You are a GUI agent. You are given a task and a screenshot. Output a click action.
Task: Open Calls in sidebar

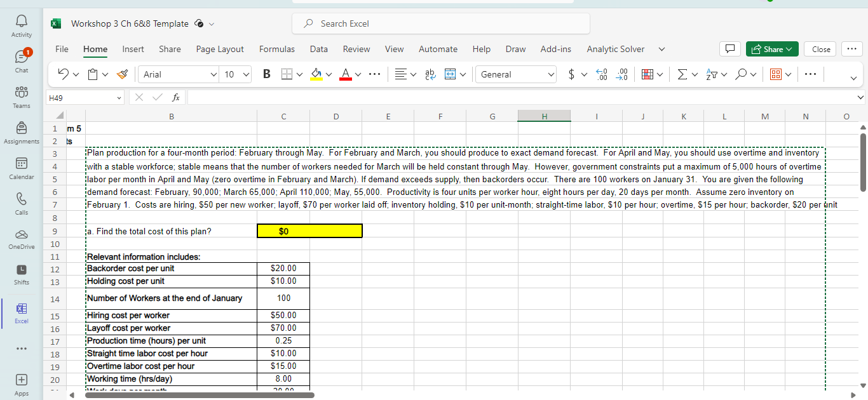(x=22, y=203)
